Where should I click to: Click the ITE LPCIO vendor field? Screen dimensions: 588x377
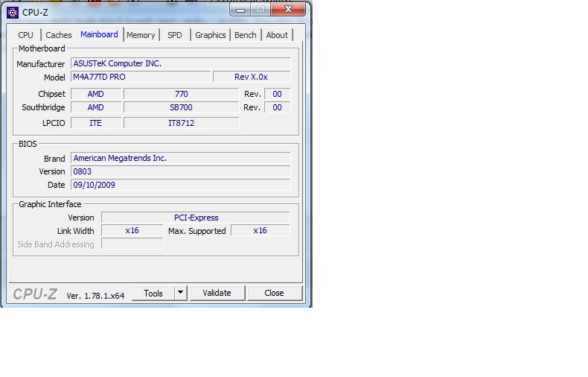click(x=96, y=123)
